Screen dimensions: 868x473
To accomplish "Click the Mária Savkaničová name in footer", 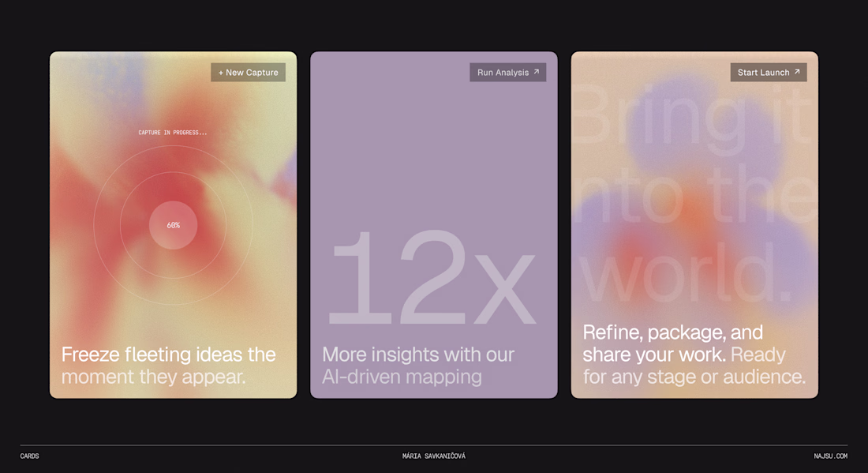I will (434, 456).
